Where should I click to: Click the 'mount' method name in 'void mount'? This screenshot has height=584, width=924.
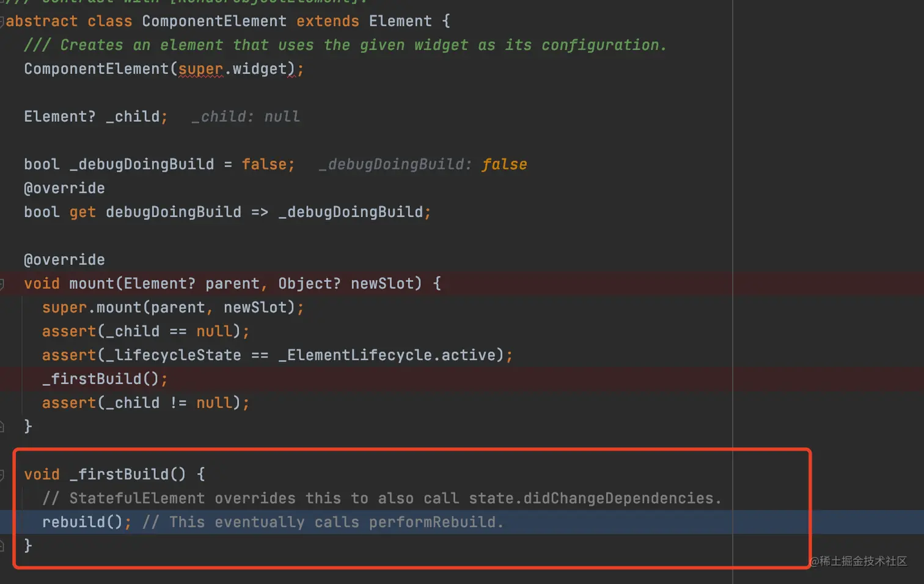pyautogui.click(x=92, y=284)
